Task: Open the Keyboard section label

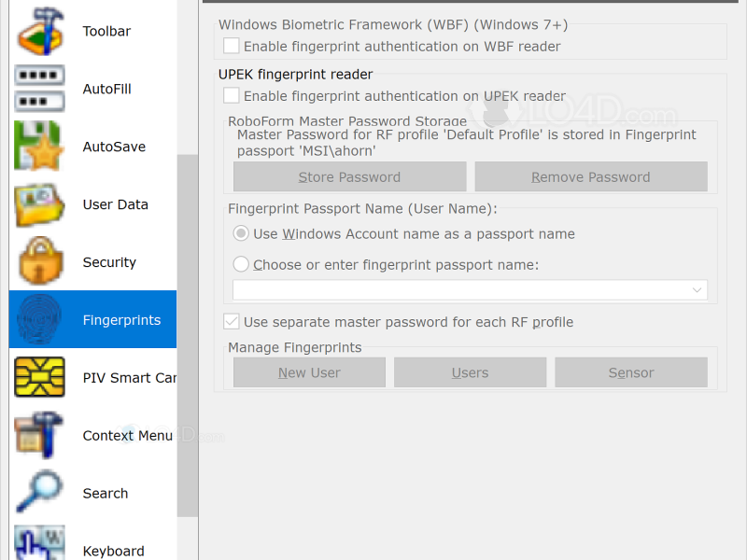Action: [x=113, y=551]
